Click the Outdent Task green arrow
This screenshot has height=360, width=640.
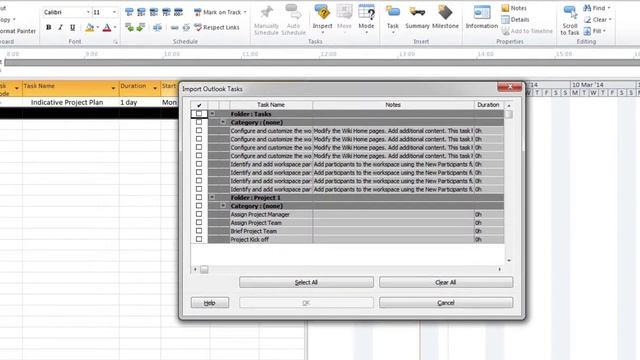(129, 27)
